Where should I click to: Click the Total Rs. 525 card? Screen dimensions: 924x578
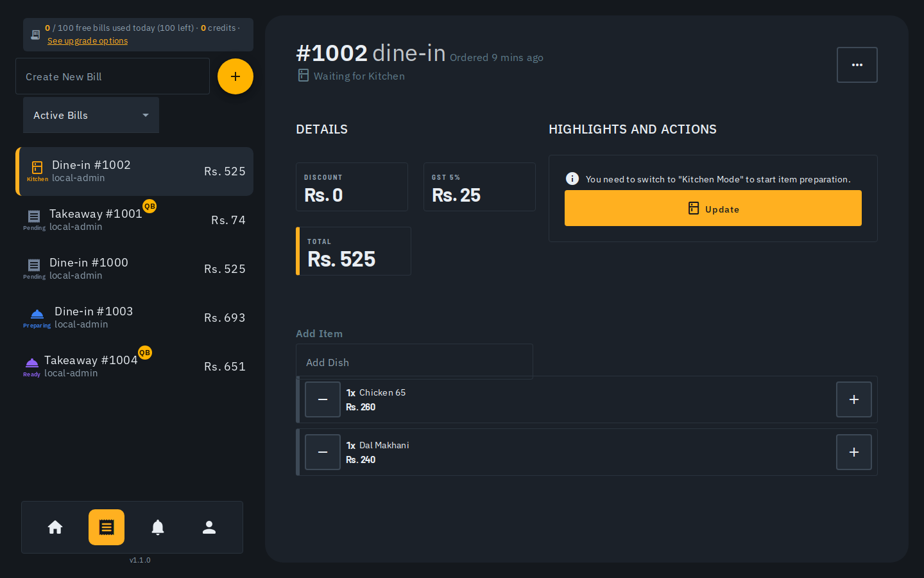coord(354,251)
